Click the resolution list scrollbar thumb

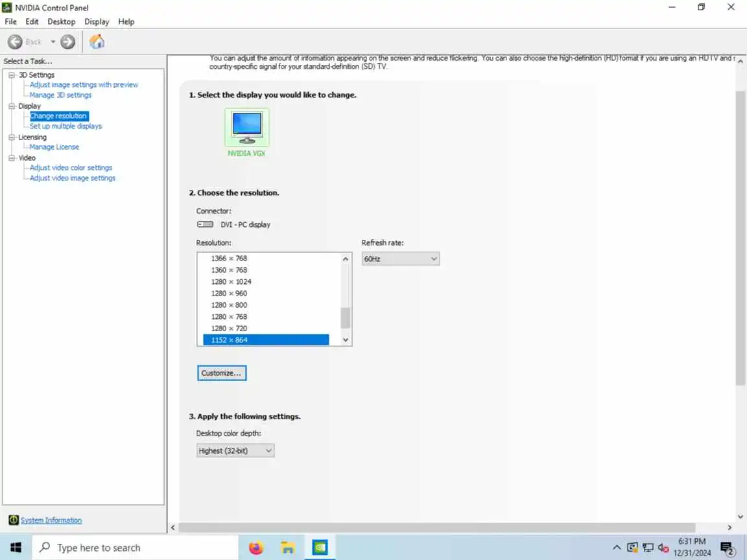(x=346, y=318)
